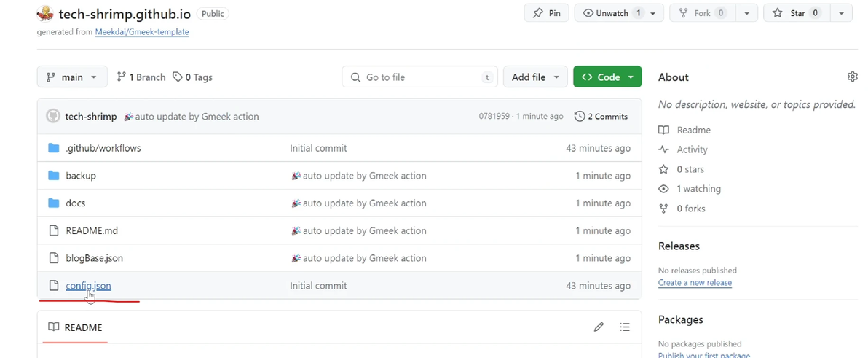868x358 pixels.
Task: Open the Star lists caret dropdown
Action: tap(842, 13)
